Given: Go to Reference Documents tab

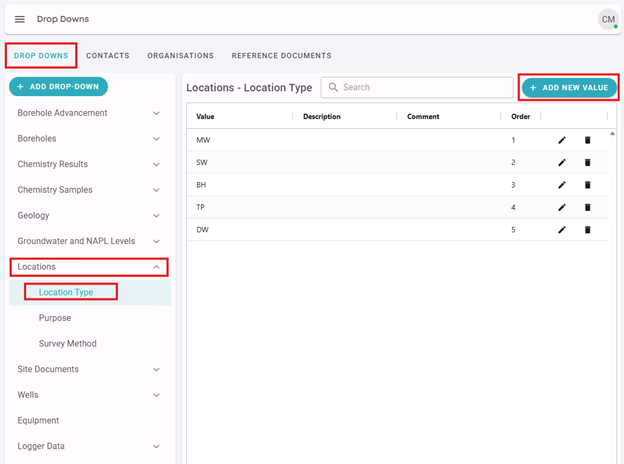Looking at the screenshot, I should coord(281,56).
